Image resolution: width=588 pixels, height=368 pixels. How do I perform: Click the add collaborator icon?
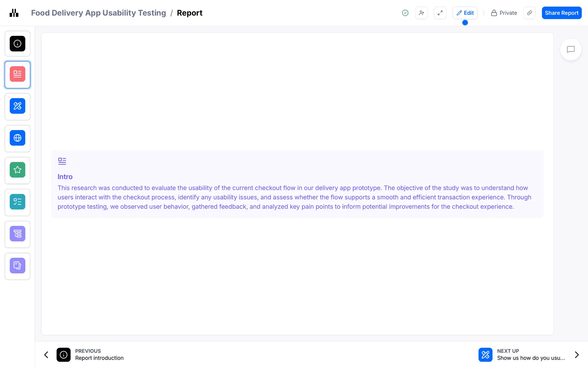(421, 13)
